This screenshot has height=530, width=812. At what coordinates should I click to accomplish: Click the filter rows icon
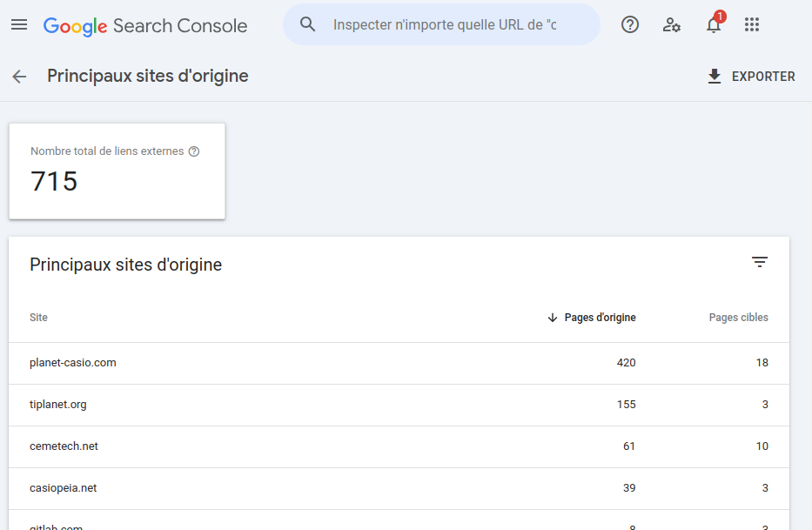pos(760,262)
